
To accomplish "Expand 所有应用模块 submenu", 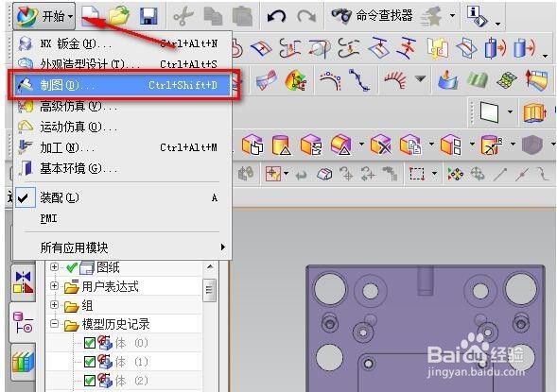I will point(123,247).
